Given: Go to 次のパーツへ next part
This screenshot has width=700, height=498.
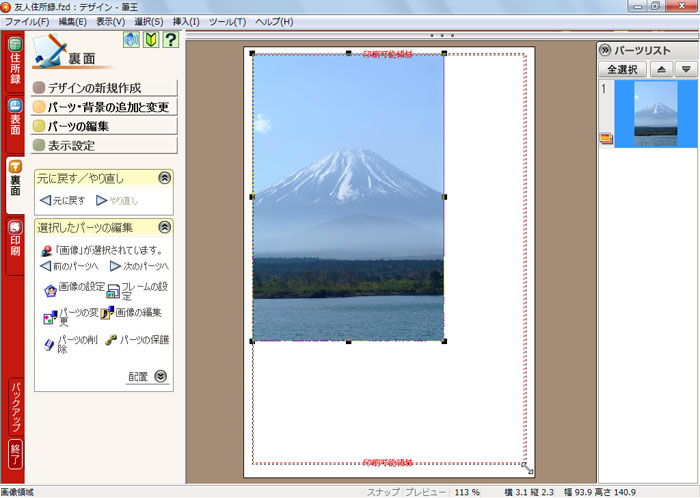Looking at the screenshot, I should (x=116, y=267).
